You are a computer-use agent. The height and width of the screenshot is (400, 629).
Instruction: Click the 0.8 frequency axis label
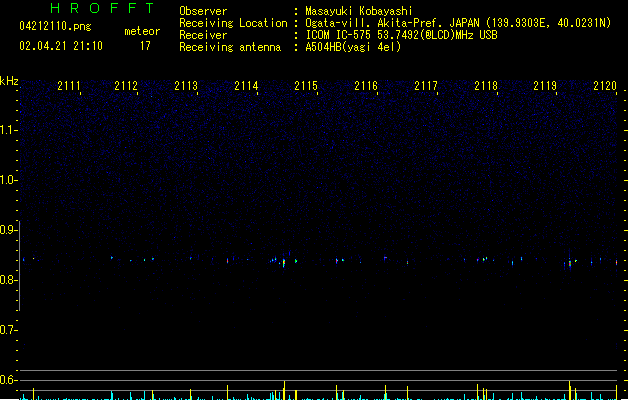pyautogui.click(x=8, y=280)
